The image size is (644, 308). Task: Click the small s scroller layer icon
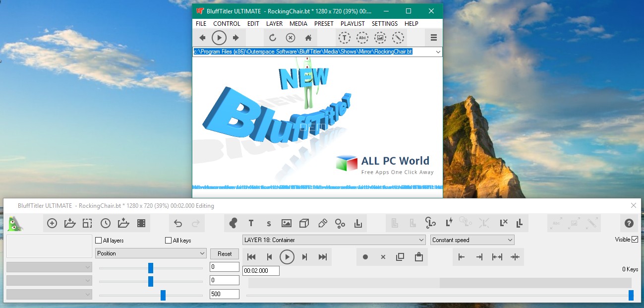pyautogui.click(x=269, y=224)
